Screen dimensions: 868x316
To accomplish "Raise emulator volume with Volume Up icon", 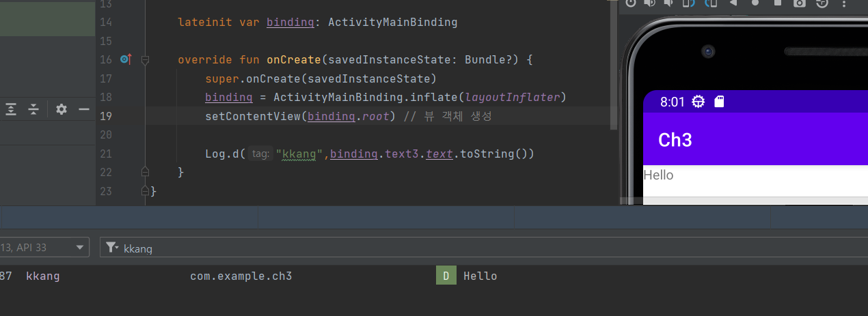I will click(649, 3).
